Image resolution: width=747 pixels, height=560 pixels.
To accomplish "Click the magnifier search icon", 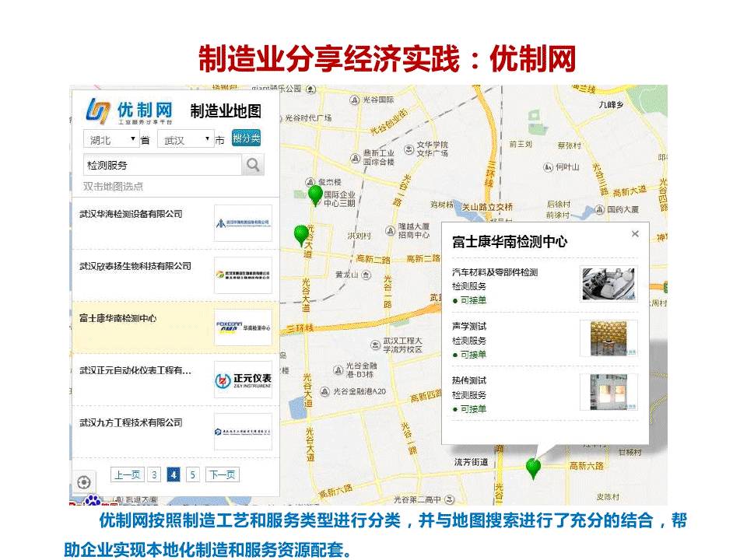I will pyautogui.click(x=253, y=165).
